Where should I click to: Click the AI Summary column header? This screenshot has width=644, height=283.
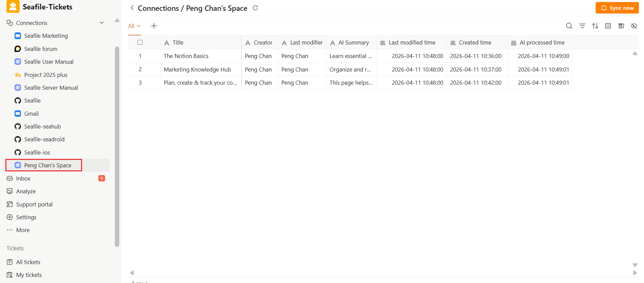(x=351, y=43)
